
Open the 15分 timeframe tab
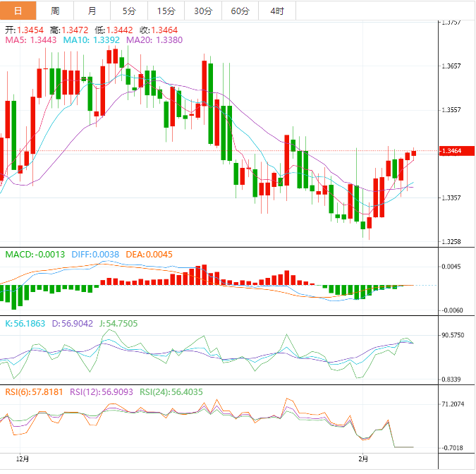pos(166,11)
